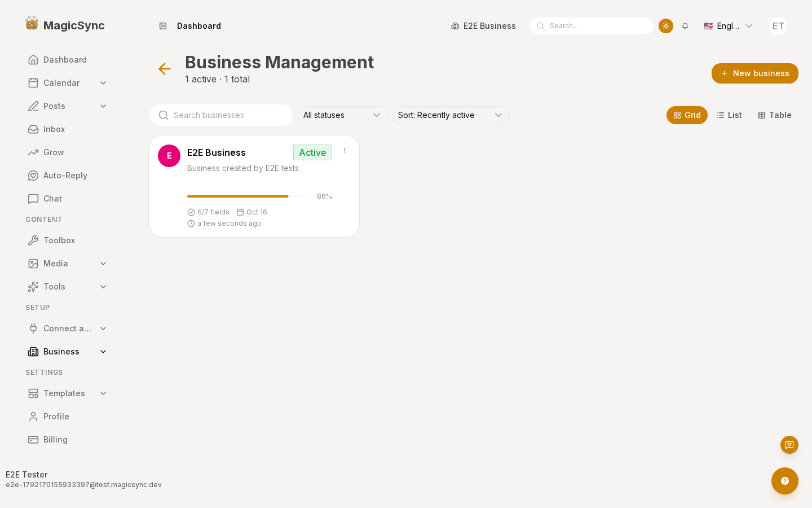Viewport: 812px width, 508px height.
Task: Click the pink E business avatar
Action: click(x=169, y=156)
